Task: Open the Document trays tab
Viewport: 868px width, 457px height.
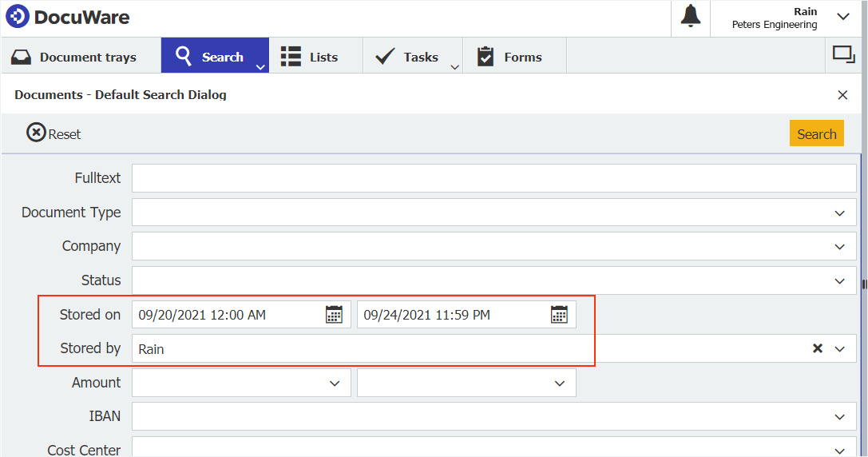Action: click(x=74, y=57)
